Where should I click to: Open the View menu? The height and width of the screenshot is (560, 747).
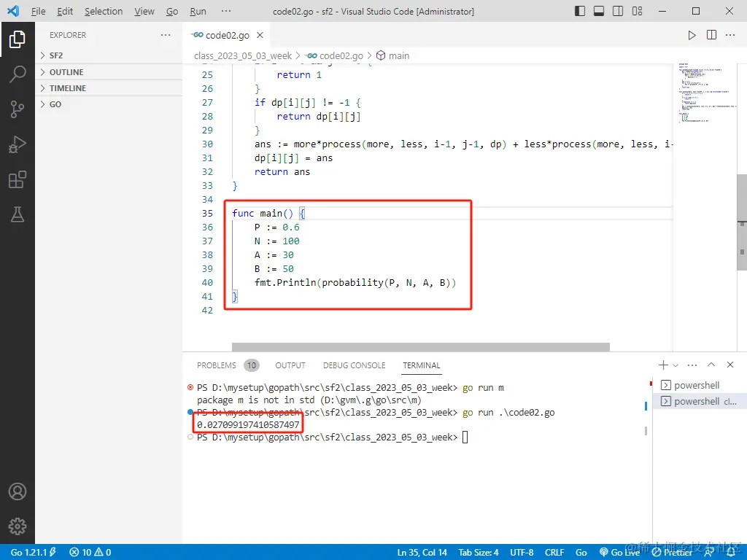click(144, 12)
